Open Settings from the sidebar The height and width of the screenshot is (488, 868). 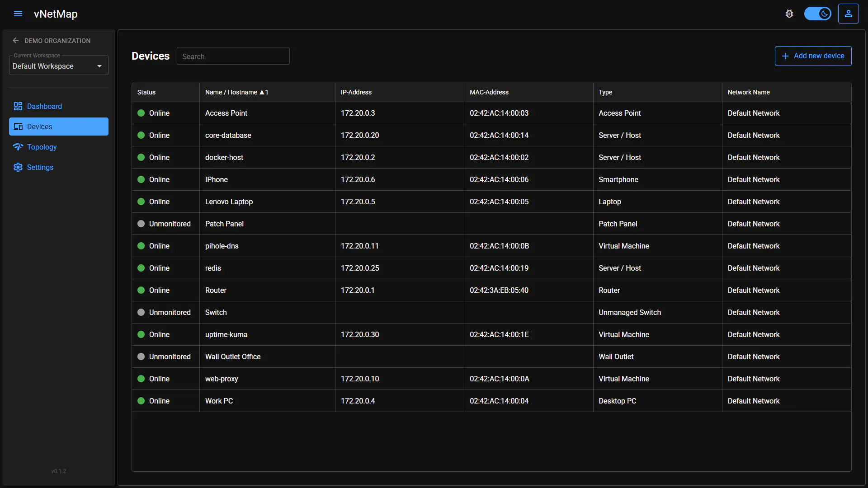pyautogui.click(x=59, y=167)
